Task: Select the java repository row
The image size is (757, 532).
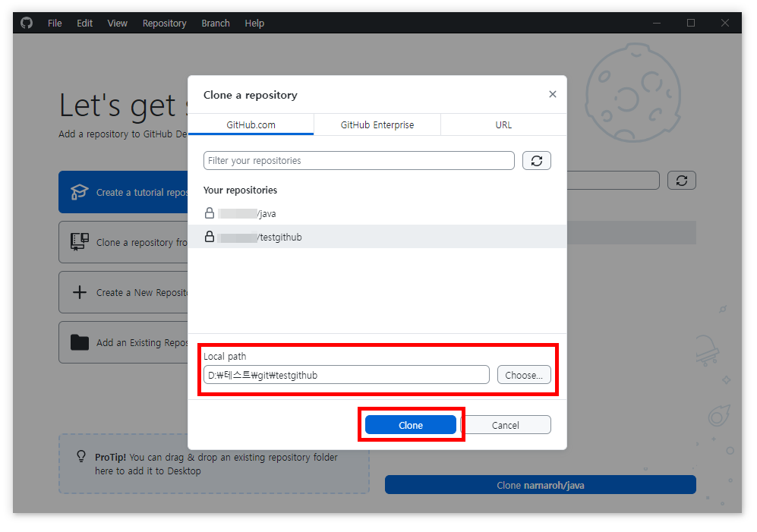Action: point(377,213)
